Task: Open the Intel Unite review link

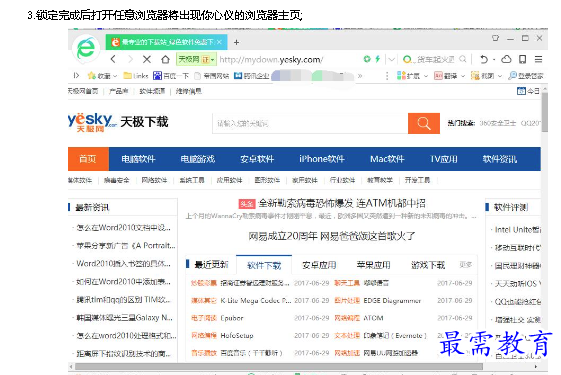Action: point(517,230)
